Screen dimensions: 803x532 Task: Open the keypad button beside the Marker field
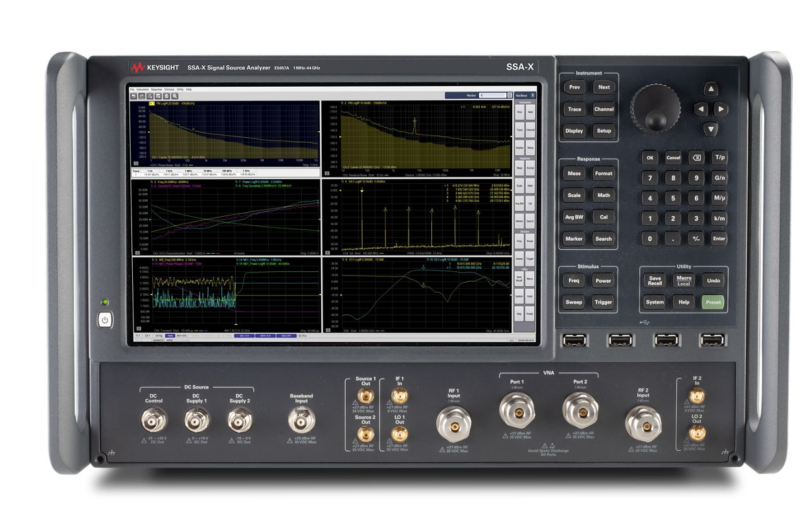(509, 95)
